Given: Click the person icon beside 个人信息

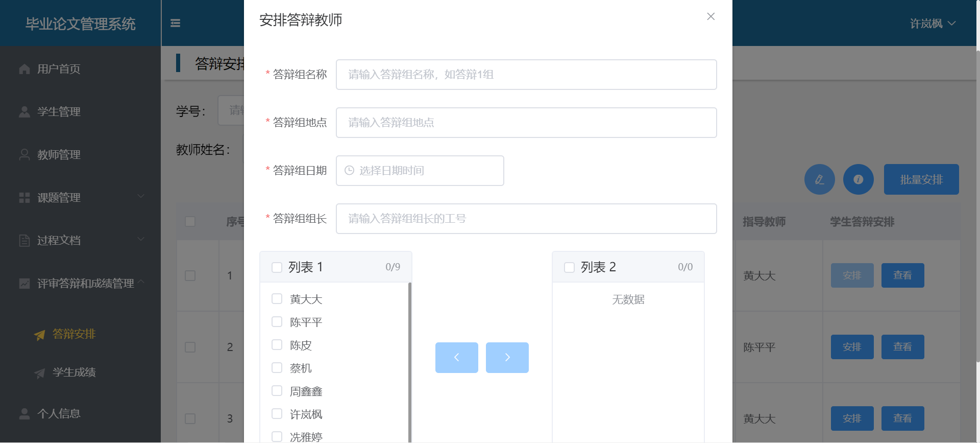Looking at the screenshot, I should 24,414.
